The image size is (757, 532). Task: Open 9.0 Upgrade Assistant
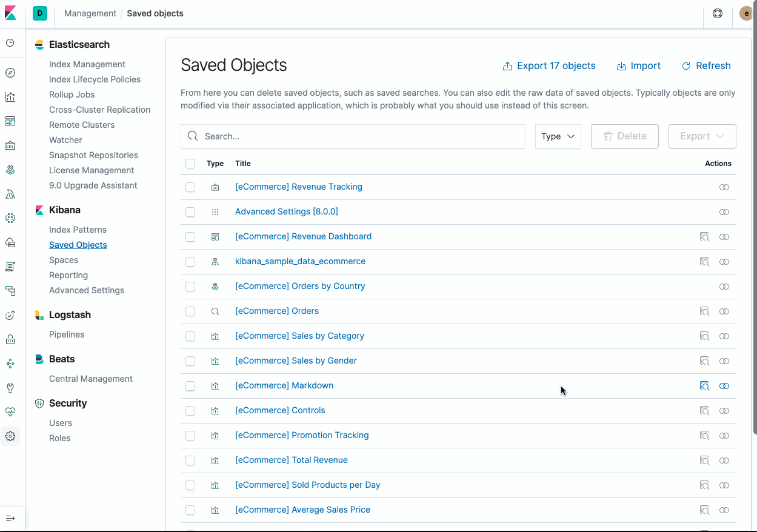coord(93,185)
